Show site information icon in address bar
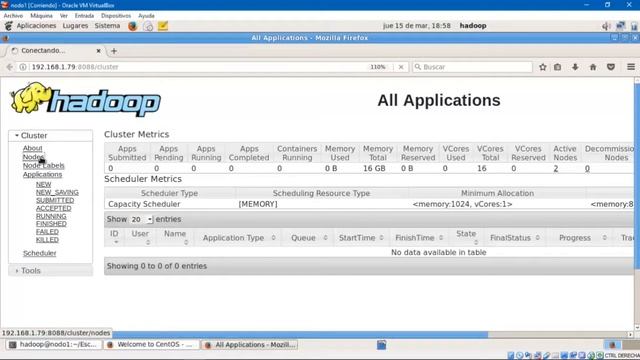This screenshot has height=360, width=640. click(x=23, y=67)
